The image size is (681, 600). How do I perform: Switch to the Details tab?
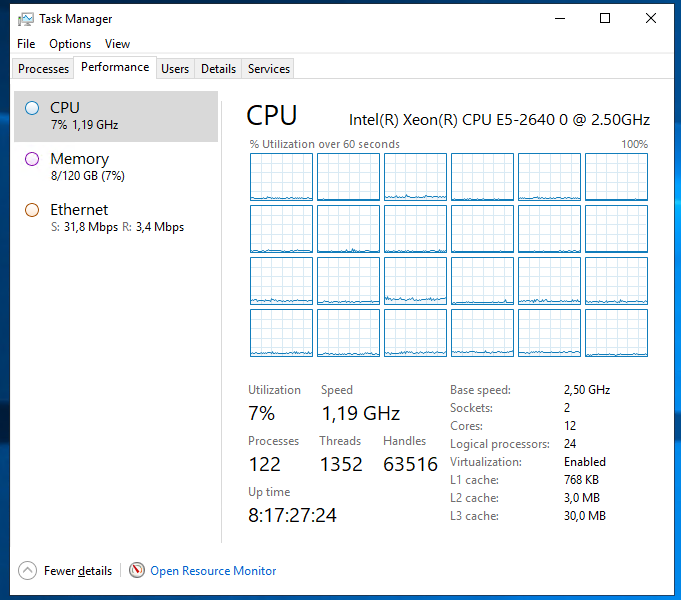218,69
